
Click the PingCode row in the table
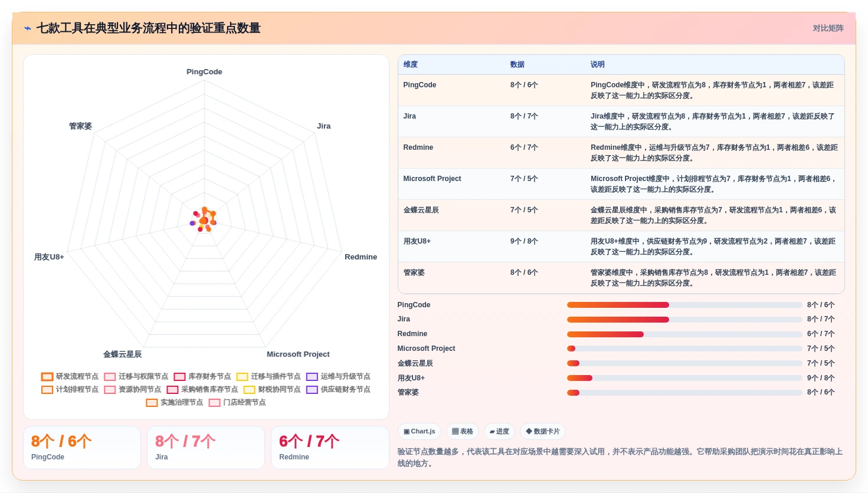(x=621, y=90)
